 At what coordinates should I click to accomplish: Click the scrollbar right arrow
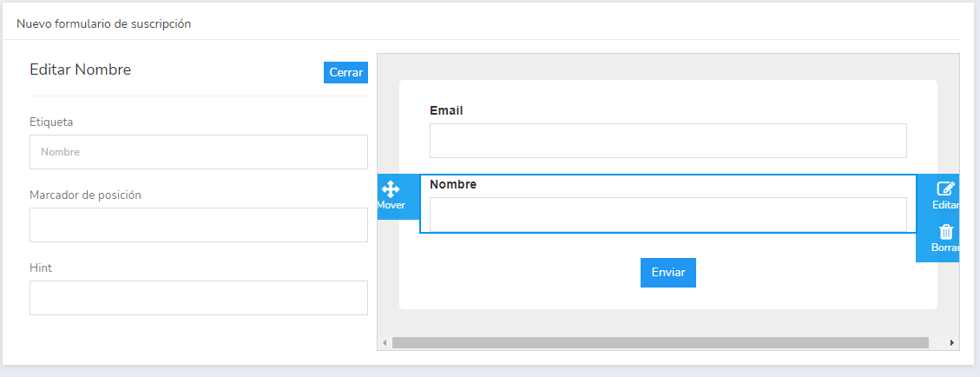click(x=952, y=342)
